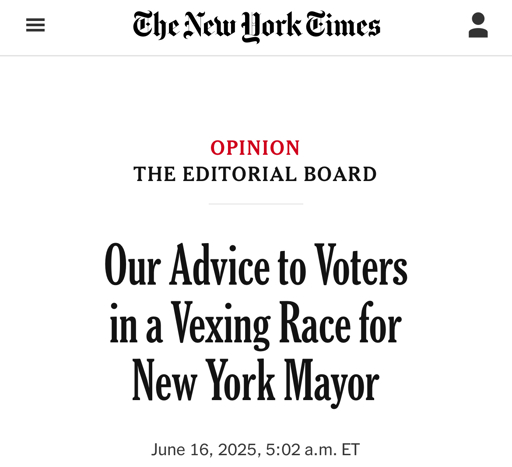
Task: Click the word "Vexing" in the headline
Action: [221, 325]
